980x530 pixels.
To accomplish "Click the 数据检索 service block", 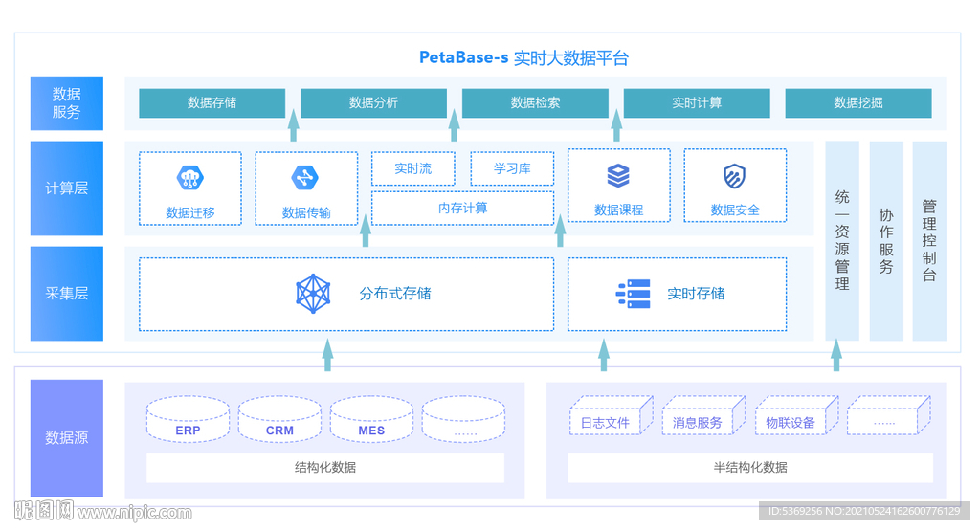I will click(535, 103).
